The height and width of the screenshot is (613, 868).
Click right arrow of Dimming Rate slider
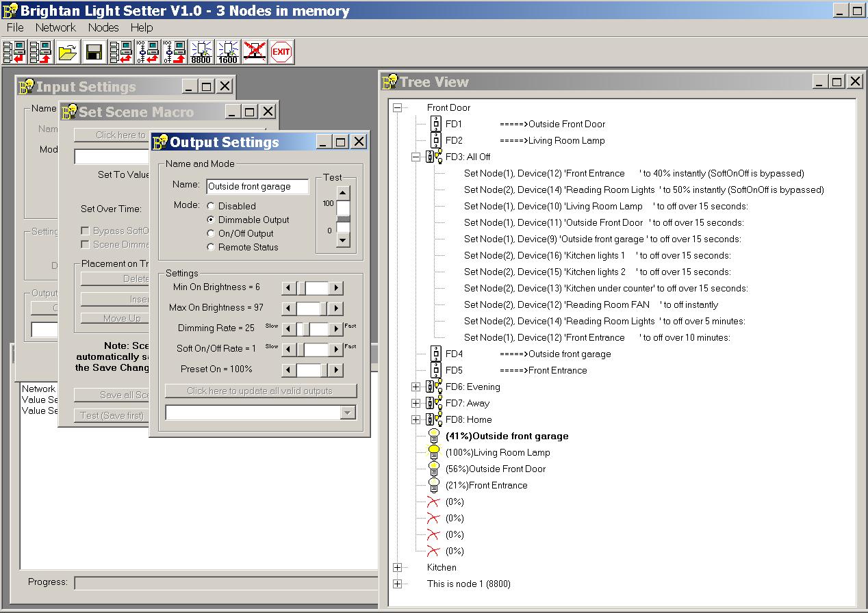(335, 329)
